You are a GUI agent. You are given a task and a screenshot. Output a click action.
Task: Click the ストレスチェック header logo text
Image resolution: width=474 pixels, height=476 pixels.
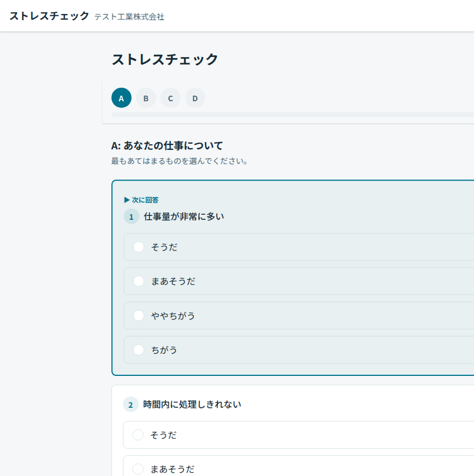tap(49, 16)
